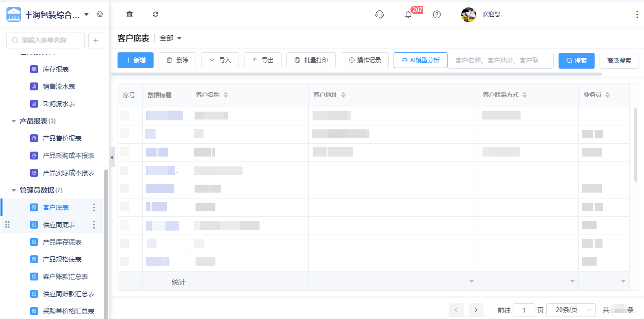Collapse sidebar using the panel divider arrow
This screenshot has height=319, width=644.
click(112, 157)
